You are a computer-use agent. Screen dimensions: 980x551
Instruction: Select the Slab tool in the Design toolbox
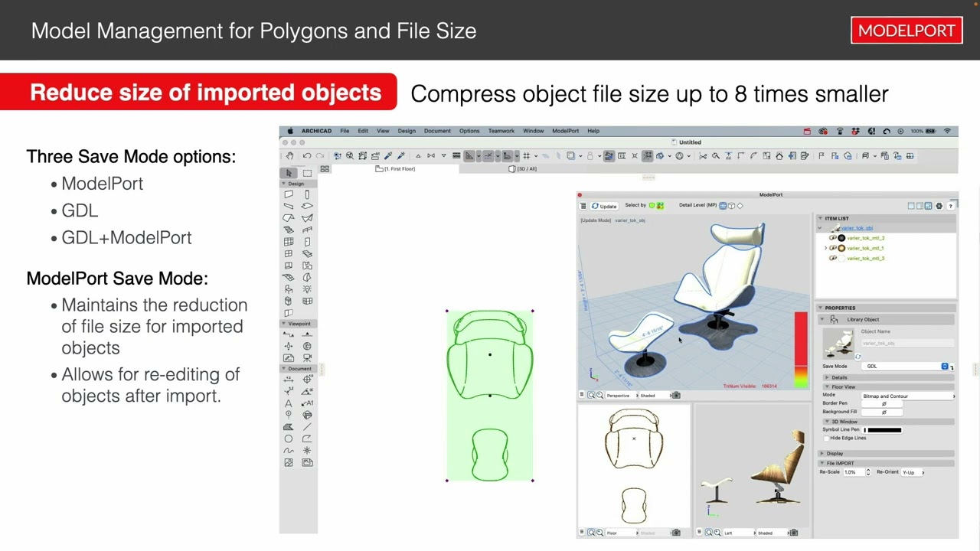(x=307, y=206)
